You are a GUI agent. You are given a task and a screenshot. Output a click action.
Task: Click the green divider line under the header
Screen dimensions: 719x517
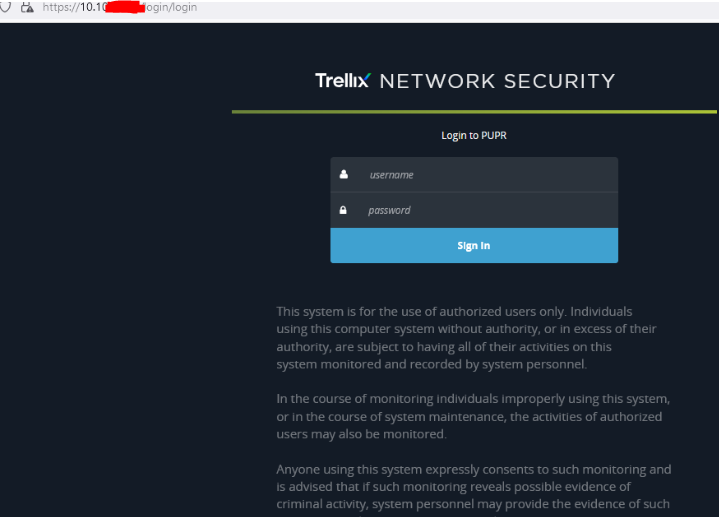tap(474, 112)
